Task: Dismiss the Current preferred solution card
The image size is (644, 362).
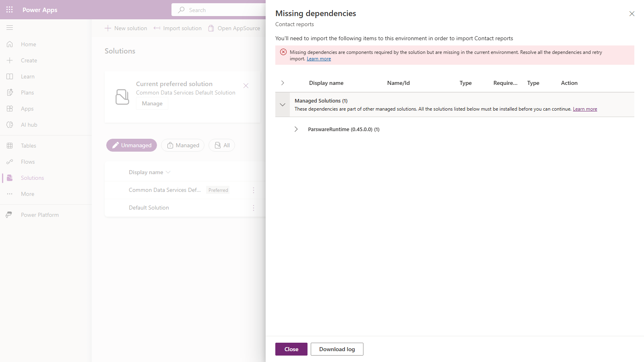Action: pos(246,86)
